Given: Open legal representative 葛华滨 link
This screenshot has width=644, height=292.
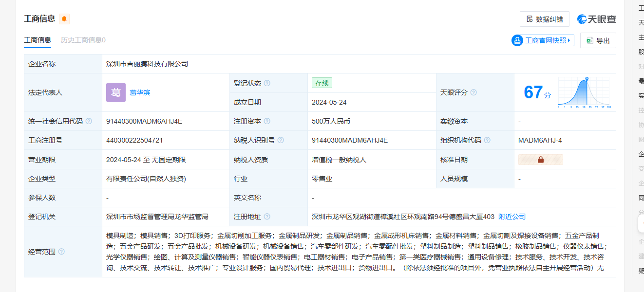Looking at the screenshot, I should [x=140, y=92].
